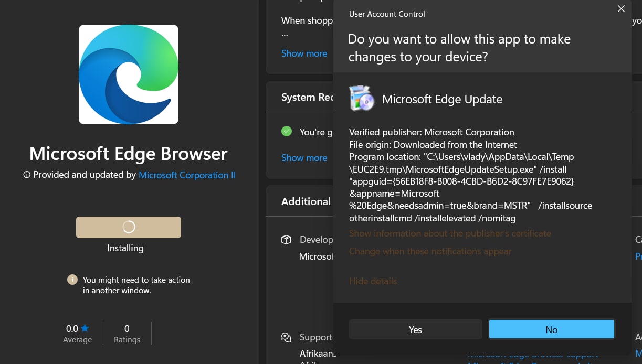Open the Microsoft Corporation II publisher link
This screenshot has height=364, width=642.
click(x=187, y=175)
